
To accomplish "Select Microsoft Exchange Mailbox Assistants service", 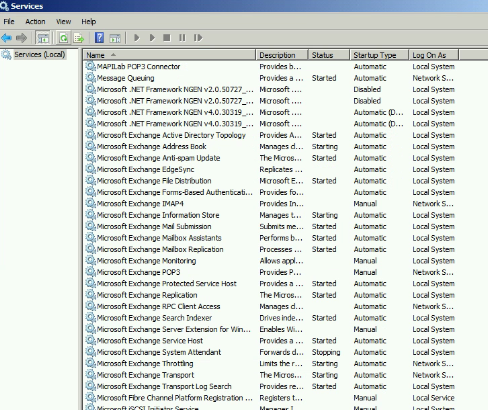I will [x=159, y=238].
